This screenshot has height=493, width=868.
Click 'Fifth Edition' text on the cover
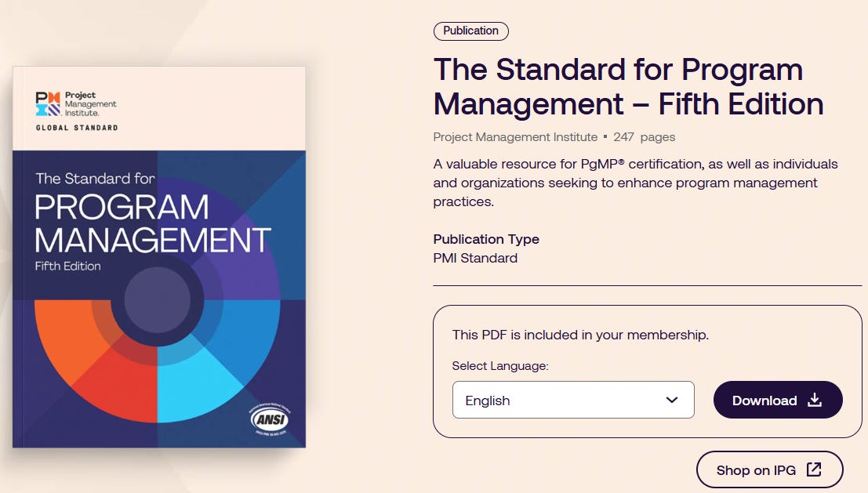point(68,266)
